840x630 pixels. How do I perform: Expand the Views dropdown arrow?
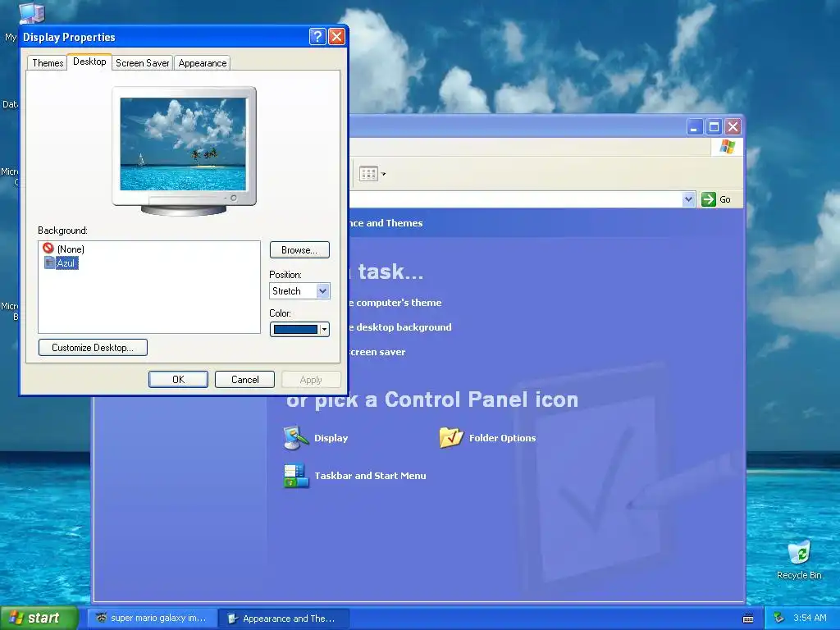[383, 174]
